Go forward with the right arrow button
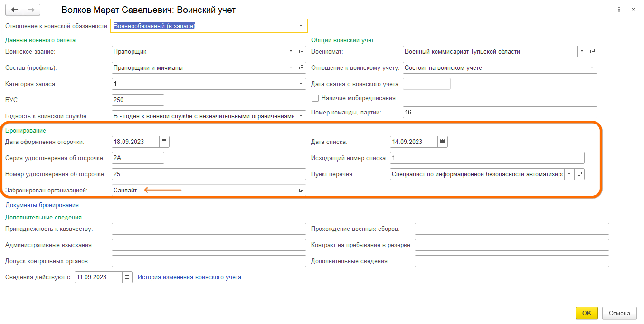Screen dimensions: 644x324 (31, 10)
